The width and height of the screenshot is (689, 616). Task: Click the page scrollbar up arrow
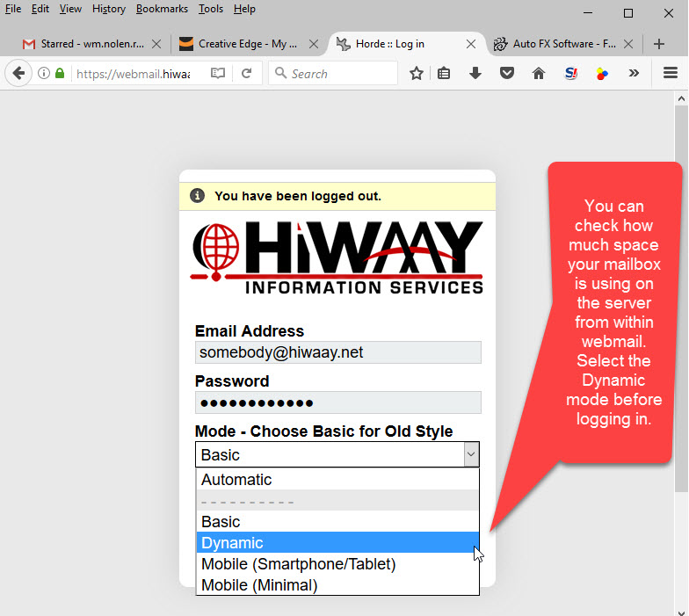tap(681, 98)
